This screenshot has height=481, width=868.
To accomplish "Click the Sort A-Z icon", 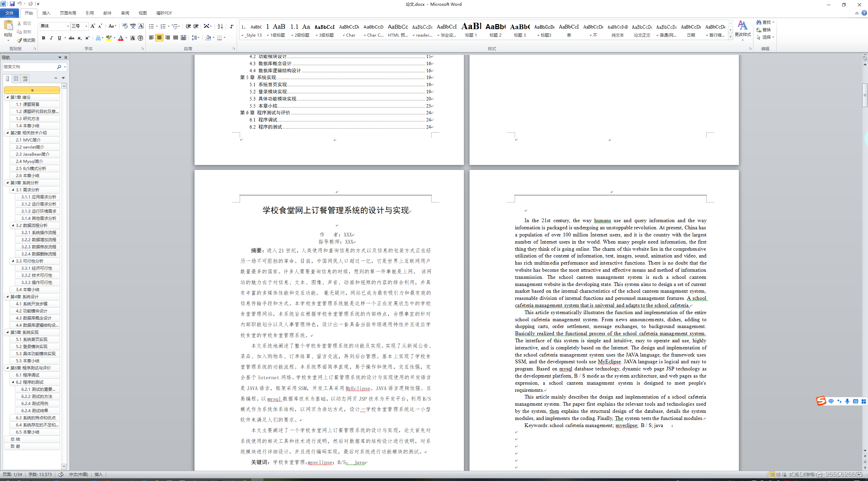I will tap(220, 26).
